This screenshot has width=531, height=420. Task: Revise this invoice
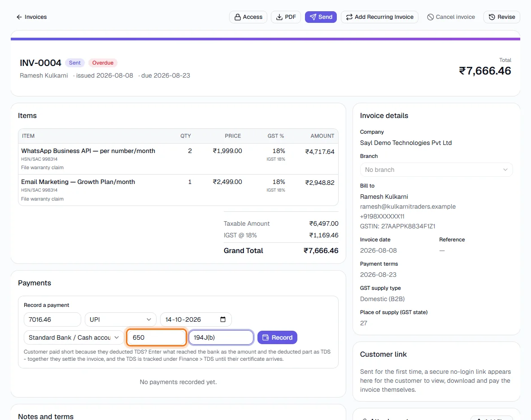[502, 17]
